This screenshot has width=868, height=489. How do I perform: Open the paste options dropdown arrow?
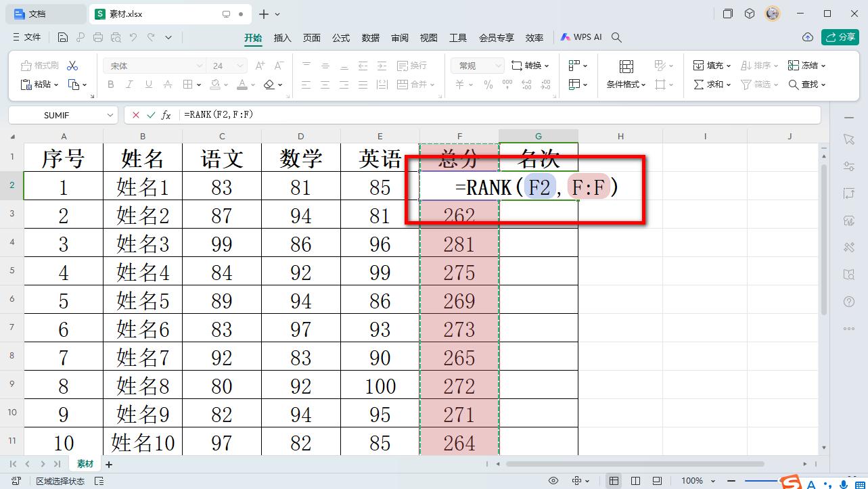pyautogui.click(x=55, y=85)
